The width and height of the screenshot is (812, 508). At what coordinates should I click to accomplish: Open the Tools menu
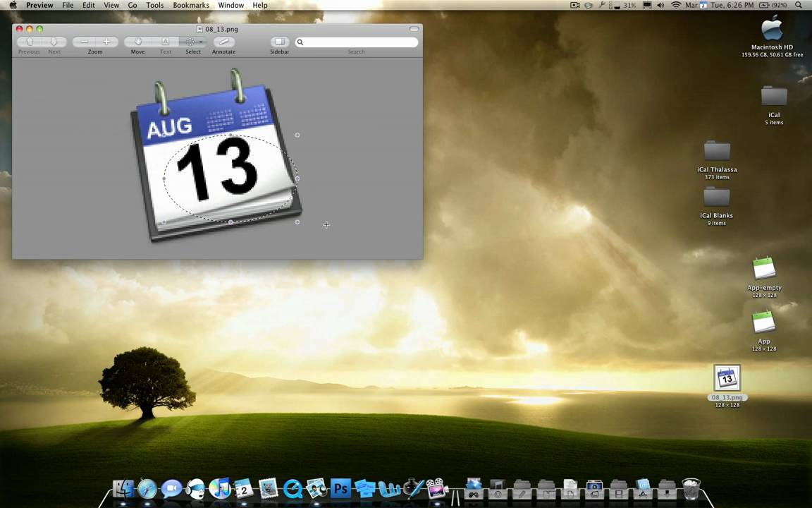(x=155, y=5)
